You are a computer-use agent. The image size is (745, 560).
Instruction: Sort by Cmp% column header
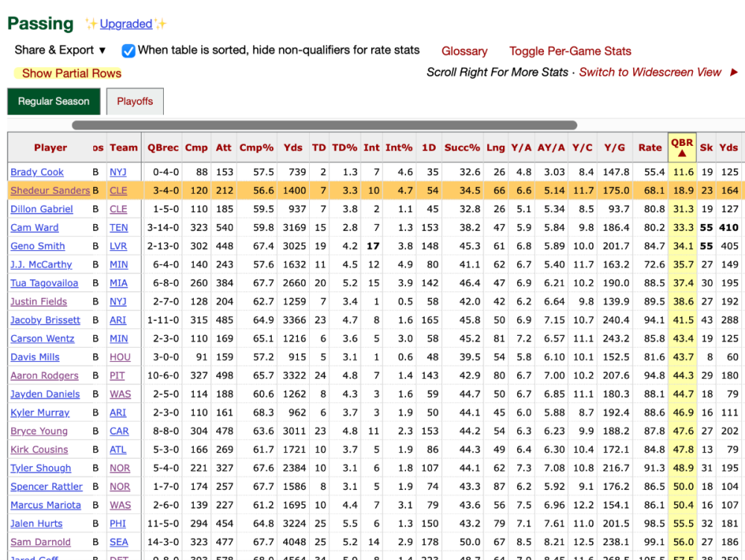[256, 147]
